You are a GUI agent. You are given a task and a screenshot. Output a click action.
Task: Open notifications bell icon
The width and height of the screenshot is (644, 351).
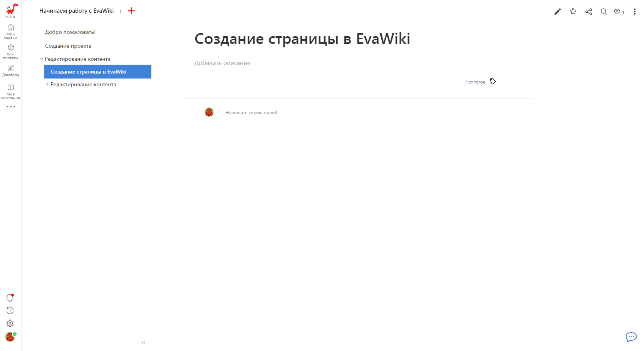[10, 298]
